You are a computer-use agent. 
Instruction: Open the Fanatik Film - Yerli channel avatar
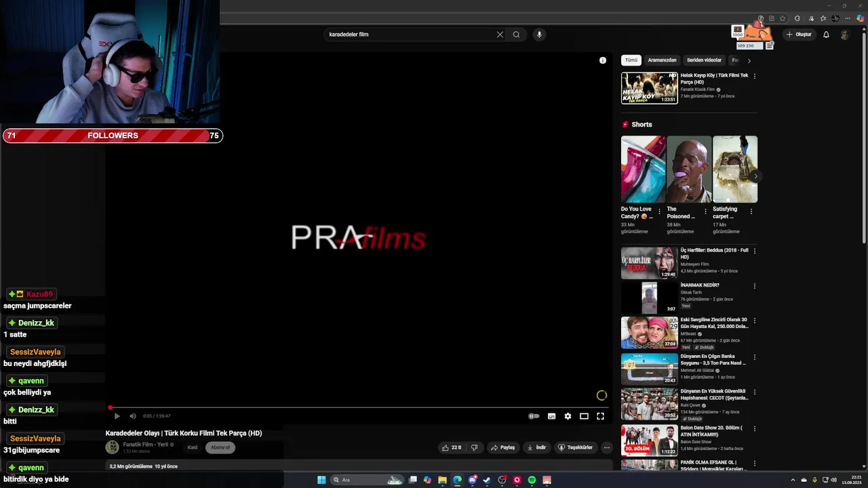click(x=112, y=447)
